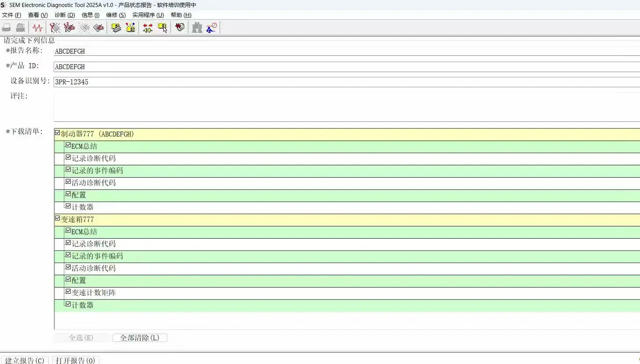Uncheck 配置 under 制动器777
Screen dimensions: 640x364
pyautogui.click(x=68, y=193)
